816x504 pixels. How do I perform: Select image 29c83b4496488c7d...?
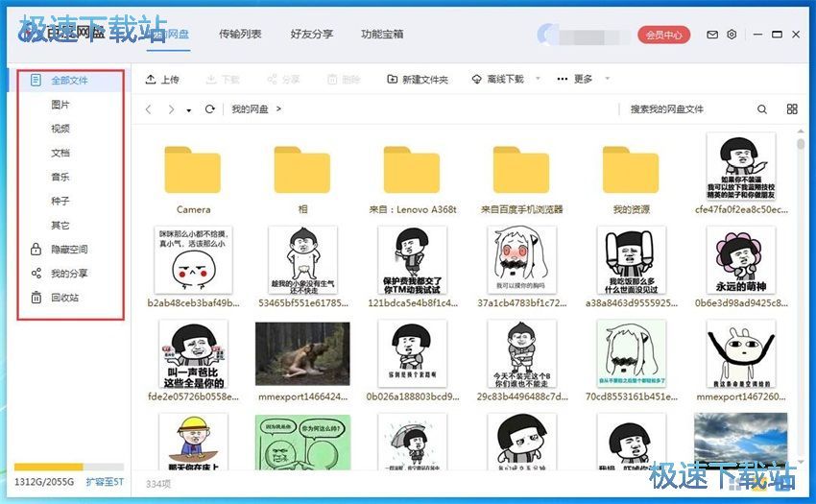tap(521, 360)
